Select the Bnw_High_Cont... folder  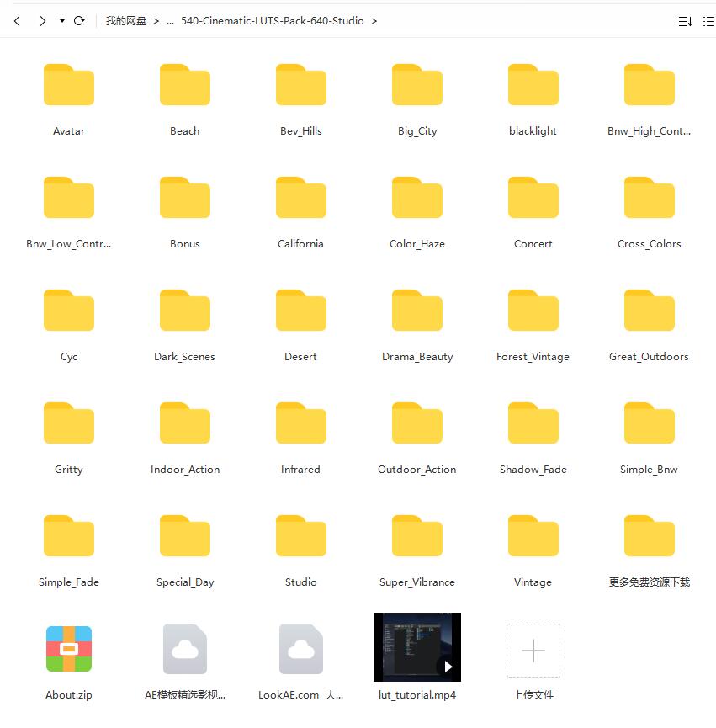(650, 85)
